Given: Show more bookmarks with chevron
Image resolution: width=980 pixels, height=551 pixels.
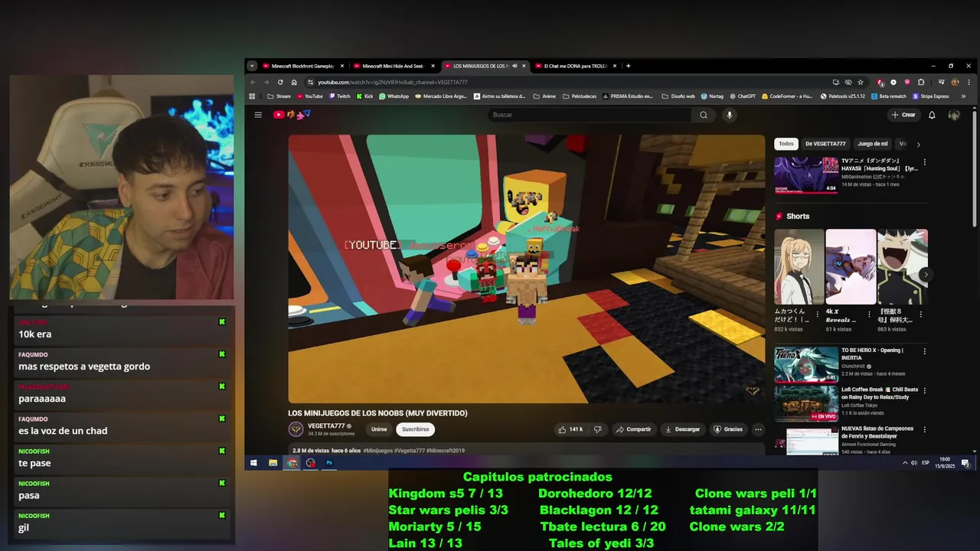Looking at the screenshot, I should tap(963, 96).
